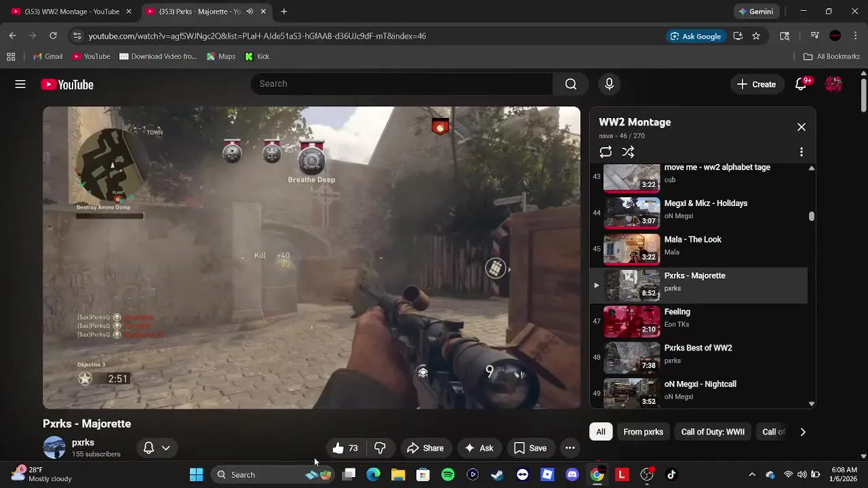This screenshot has width=868, height=488.
Task: Open the WW2 Montage playlist options menu
Action: click(802, 152)
